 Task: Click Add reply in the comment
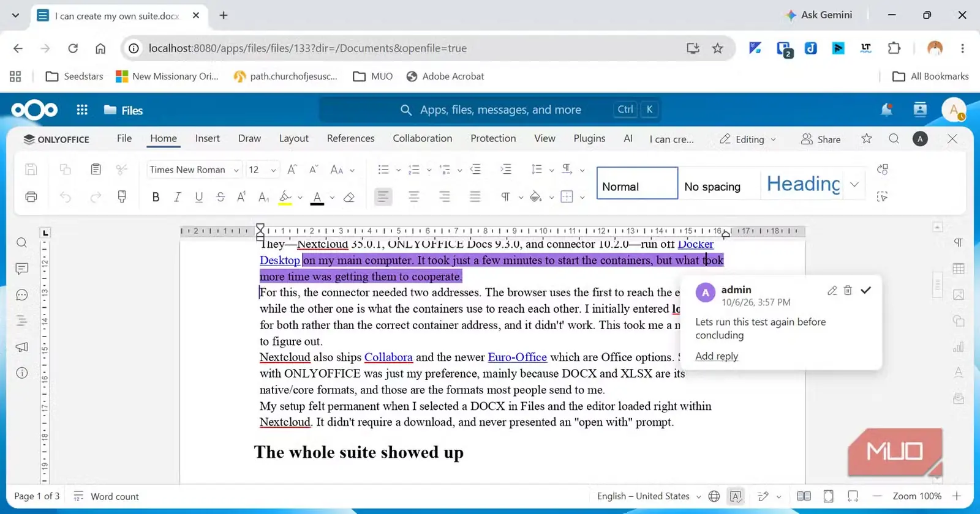(x=717, y=356)
